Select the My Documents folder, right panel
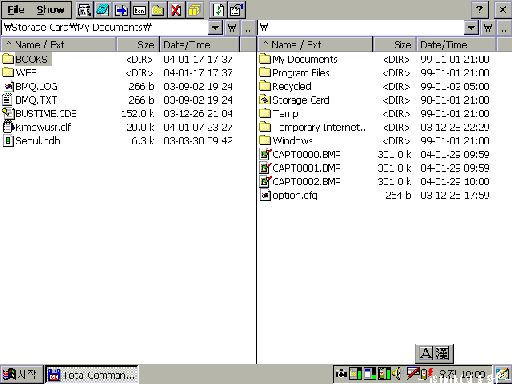Viewport: 512px width, 384px height. pyautogui.click(x=299, y=59)
